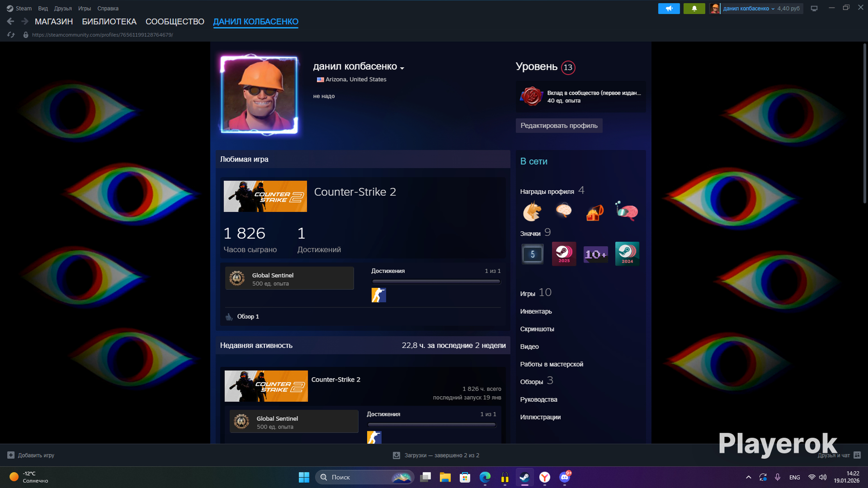Viewport: 868px width, 488px height.
Task: Click the plain pink brain profile award
Action: coord(564,210)
